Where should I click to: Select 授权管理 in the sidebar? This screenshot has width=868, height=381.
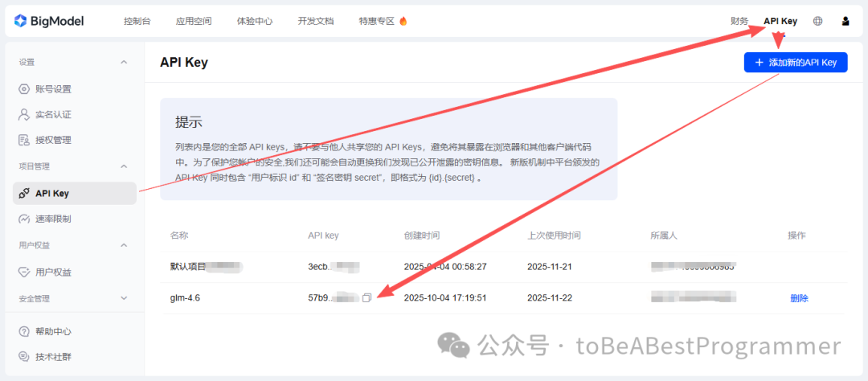[53, 140]
